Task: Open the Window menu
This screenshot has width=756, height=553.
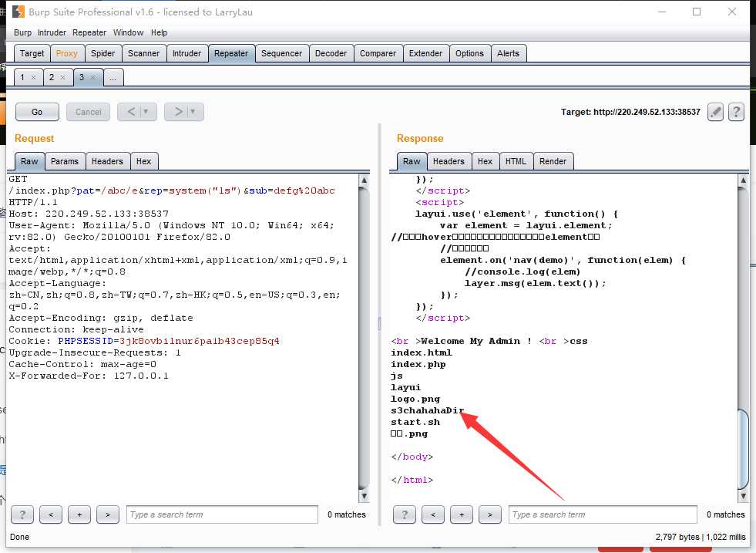Action: (128, 32)
